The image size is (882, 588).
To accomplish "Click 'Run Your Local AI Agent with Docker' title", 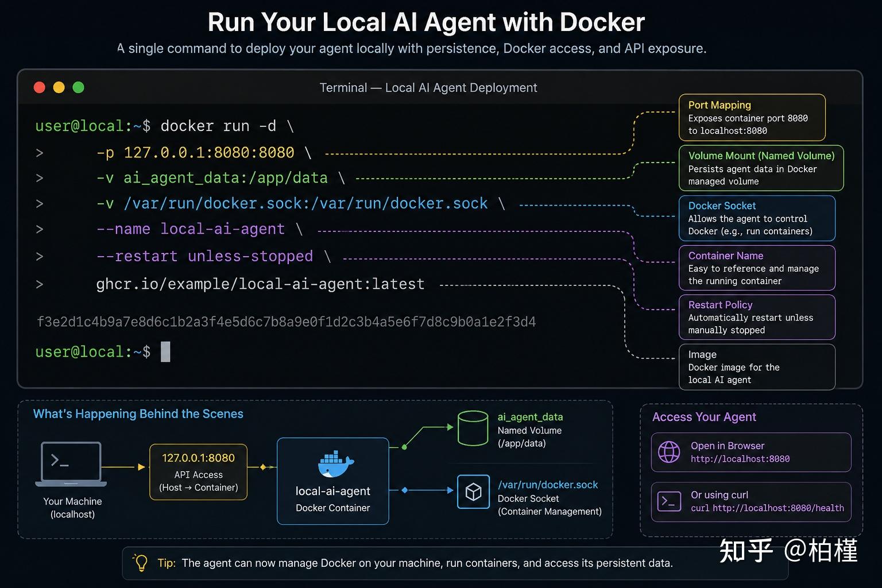I will coord(426,22).
